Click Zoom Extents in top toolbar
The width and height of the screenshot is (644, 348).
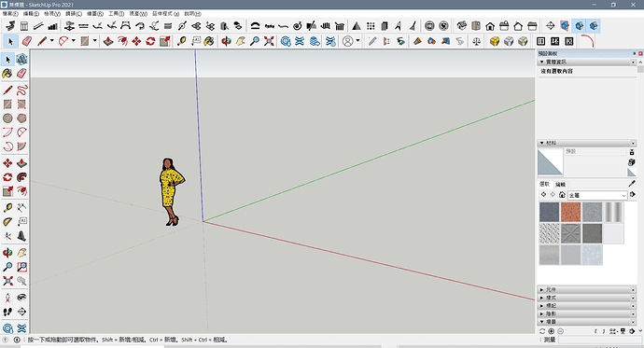click(269, 41)
